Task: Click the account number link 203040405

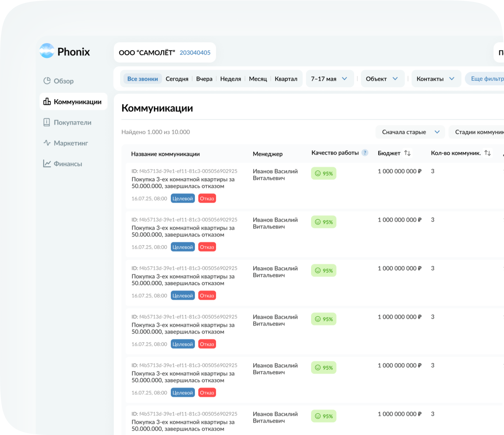Action: pyautogui.click(x=195, y=52)
